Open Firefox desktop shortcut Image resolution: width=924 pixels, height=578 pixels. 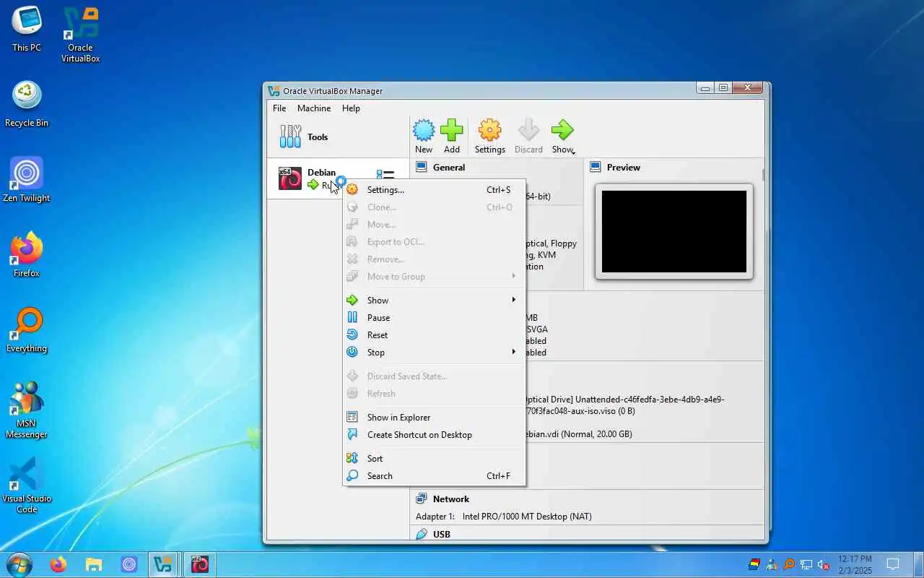point(27,255)
